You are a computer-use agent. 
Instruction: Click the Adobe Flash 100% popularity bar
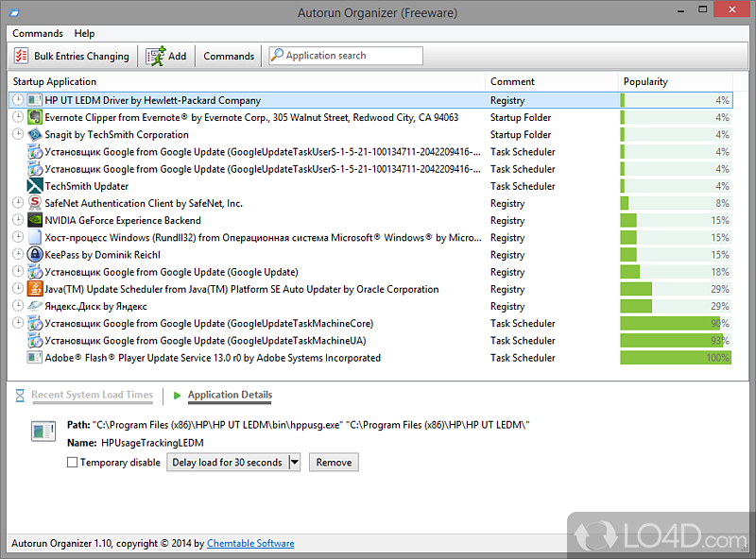click(675, 358)
